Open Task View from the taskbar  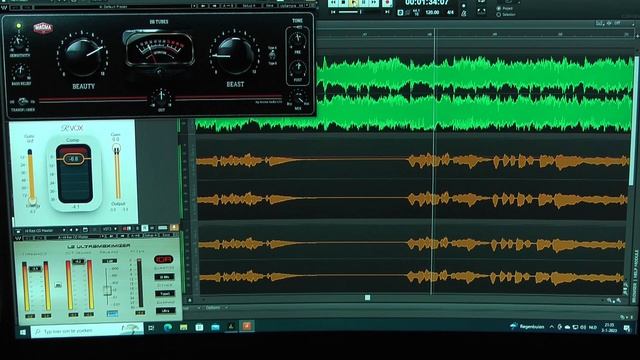(x=151, y=327)
